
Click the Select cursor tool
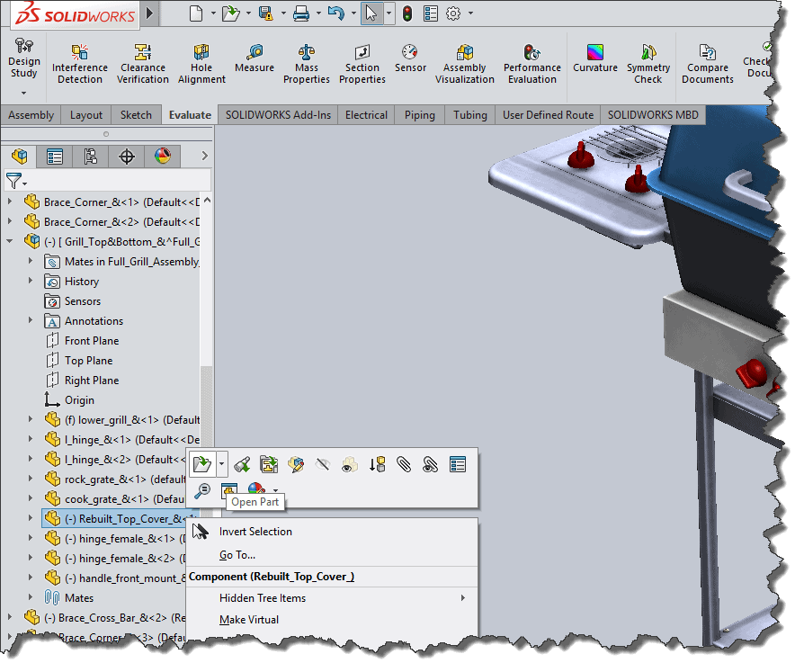point(371,13)
